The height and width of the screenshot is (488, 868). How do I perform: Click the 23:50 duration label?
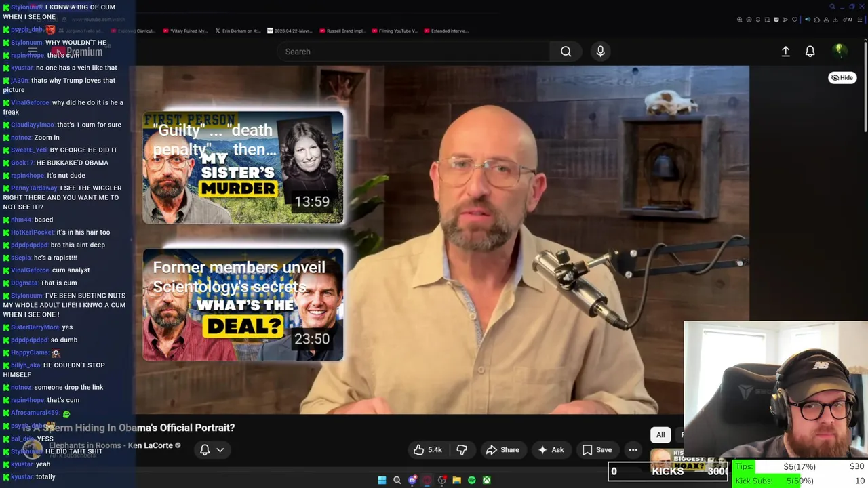[x=312, y=339]
